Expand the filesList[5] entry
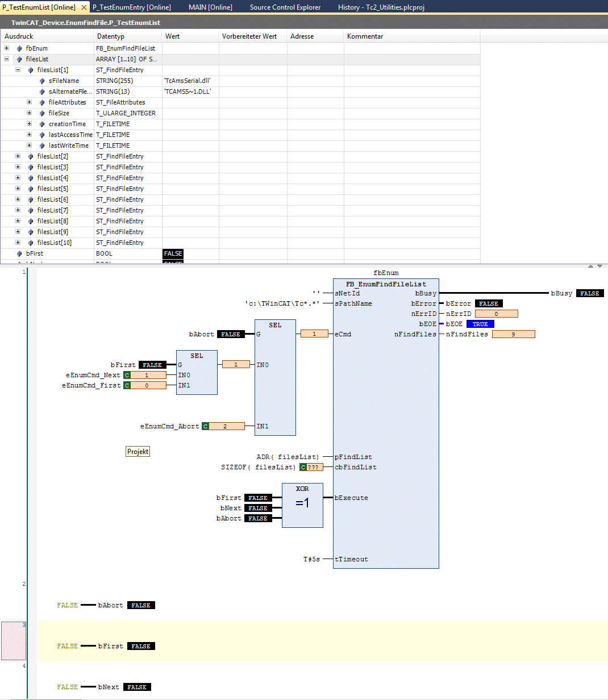 coord(18,189)
